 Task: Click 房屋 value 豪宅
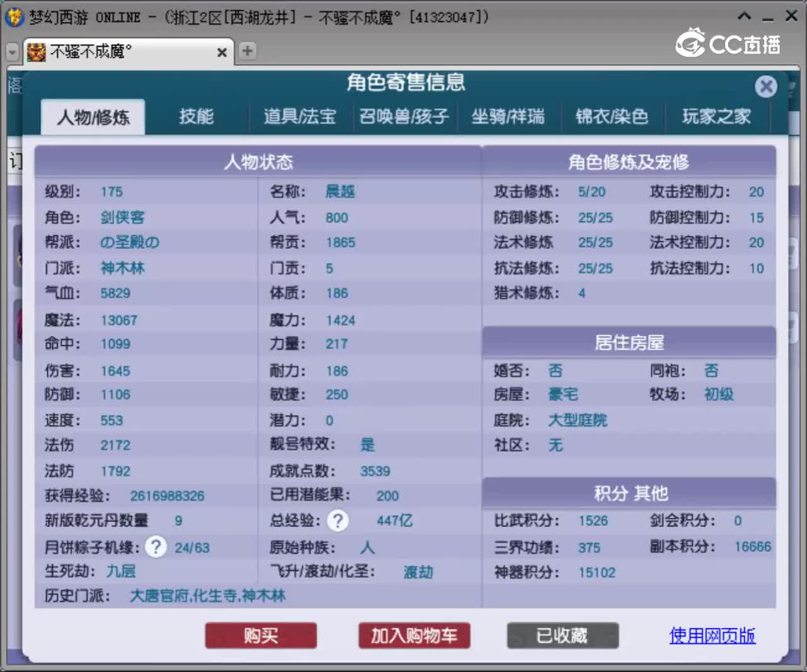tap(563, 395)
